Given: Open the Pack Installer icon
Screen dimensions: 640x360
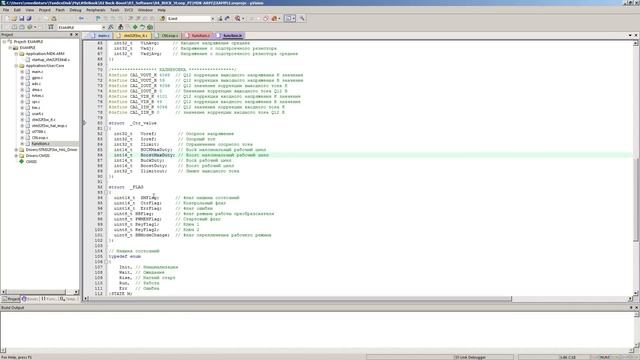Looking at the screenshot, I should click(150, 27).
